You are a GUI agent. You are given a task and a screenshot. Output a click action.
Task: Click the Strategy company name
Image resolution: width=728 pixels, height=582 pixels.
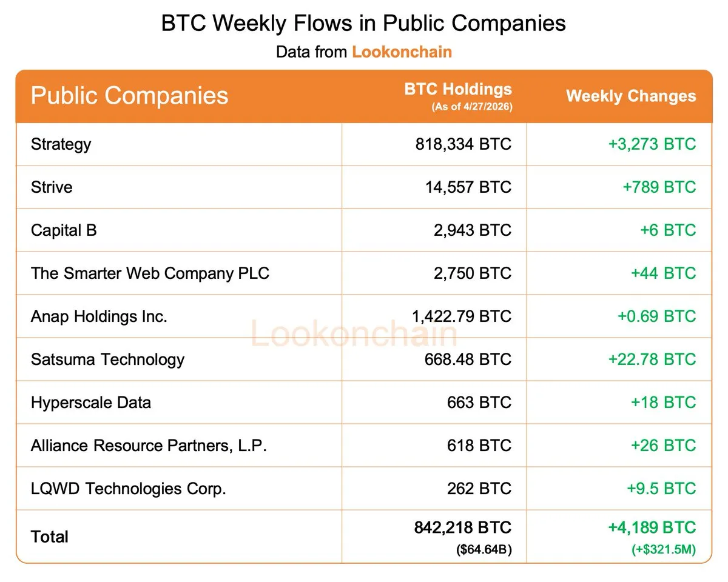point(61,144)
